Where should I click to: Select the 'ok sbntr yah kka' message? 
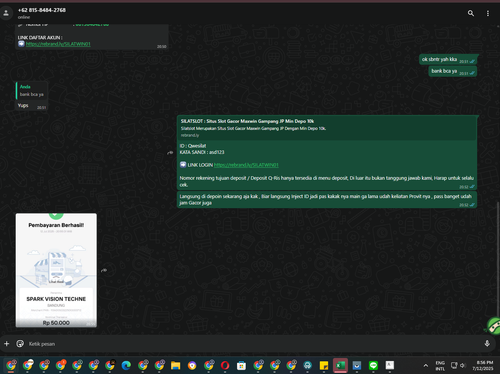pos(448,59)
